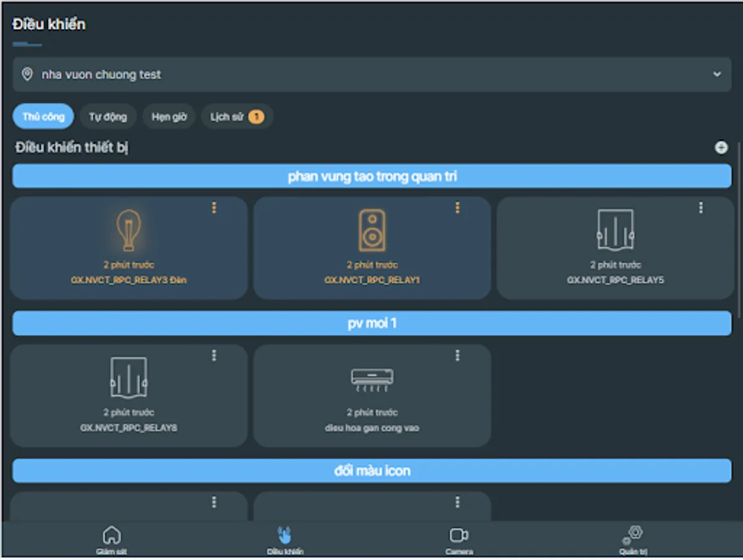The width and height of the screenshot is (743, 560).
Task: Toggle the RELAY1 speaker device
Action: coord(372,230)
